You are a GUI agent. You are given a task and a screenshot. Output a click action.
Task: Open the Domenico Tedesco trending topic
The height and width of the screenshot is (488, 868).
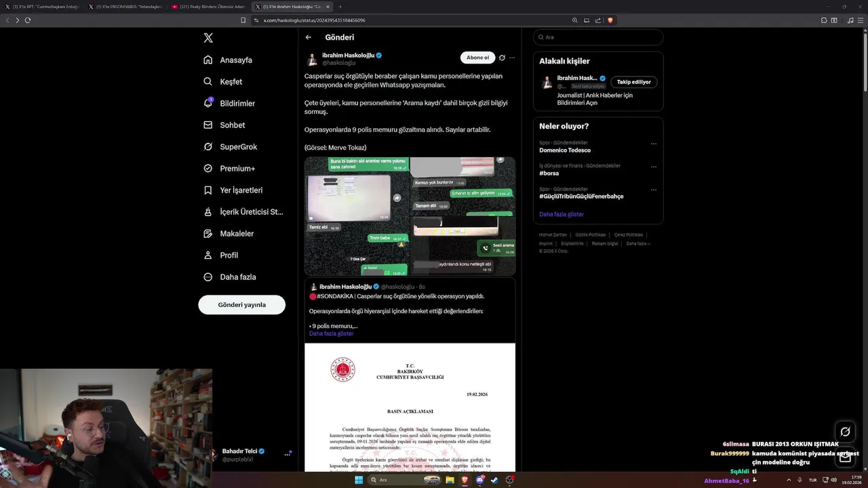pos(565,150)
